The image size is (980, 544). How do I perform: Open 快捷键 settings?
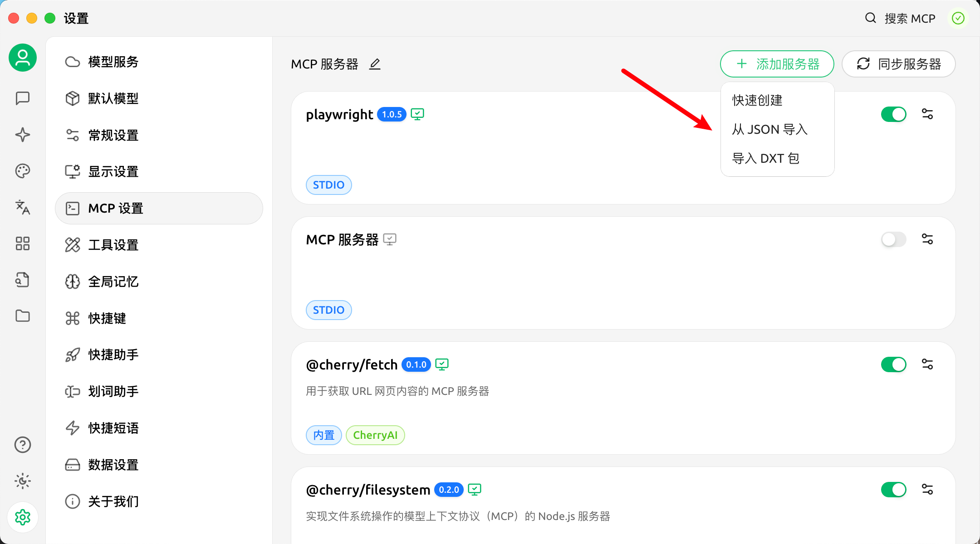[x=159, y=318]
